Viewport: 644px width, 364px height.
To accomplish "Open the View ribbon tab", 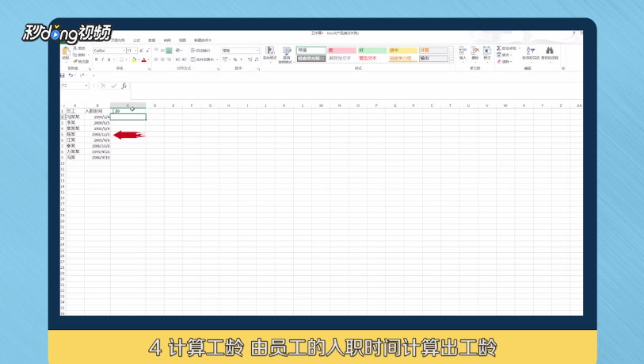I will [182, 40].
